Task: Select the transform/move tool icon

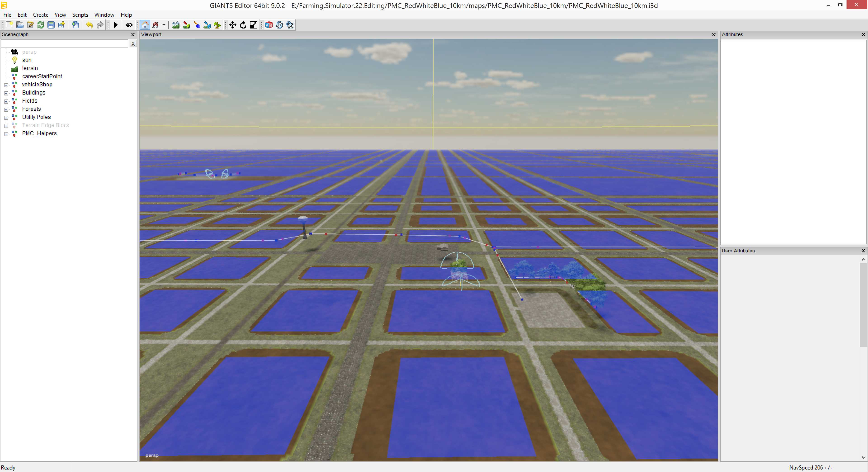Action: tap(232, 25)
